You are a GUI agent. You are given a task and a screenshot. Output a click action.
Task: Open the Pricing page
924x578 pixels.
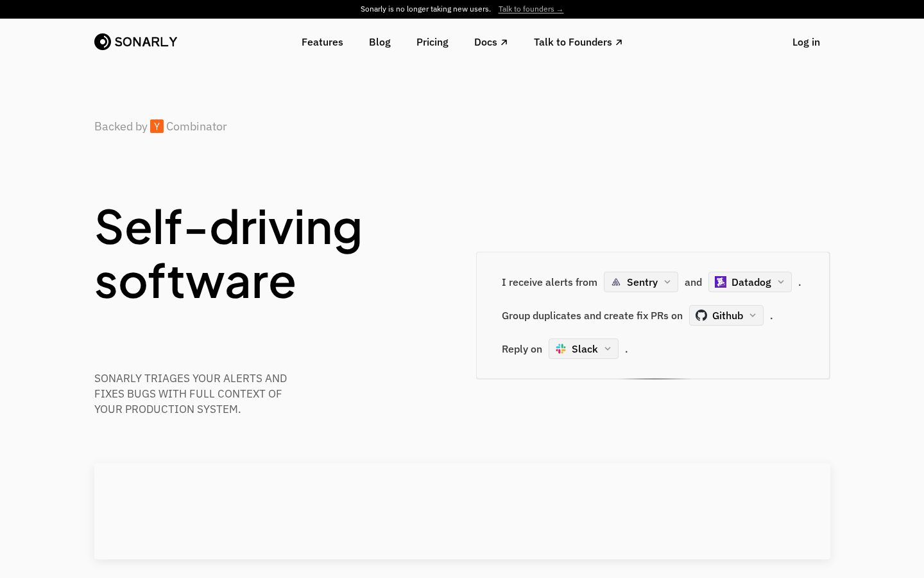[432, 42]
